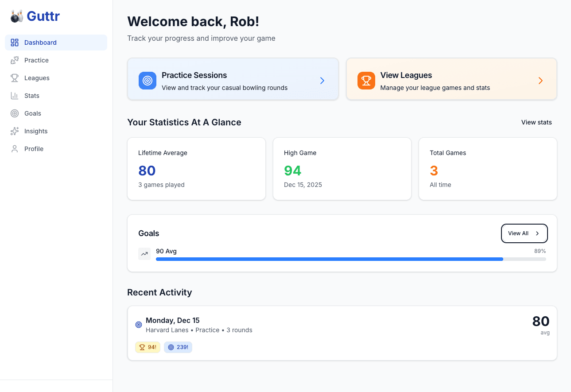Image resolution: width=571 pixels, height=392 pixels.
Task: Open Profile using the person icon
Action: pos(14,148)
